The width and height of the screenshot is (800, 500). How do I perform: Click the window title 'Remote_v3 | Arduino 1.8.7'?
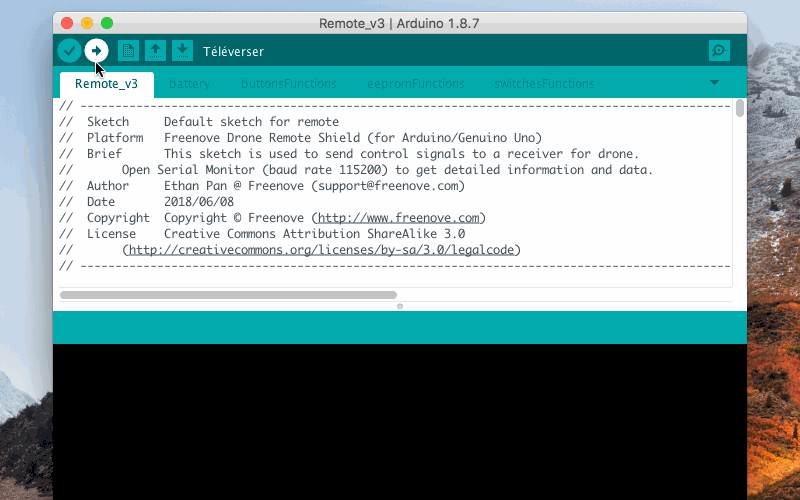coord(399,23)
